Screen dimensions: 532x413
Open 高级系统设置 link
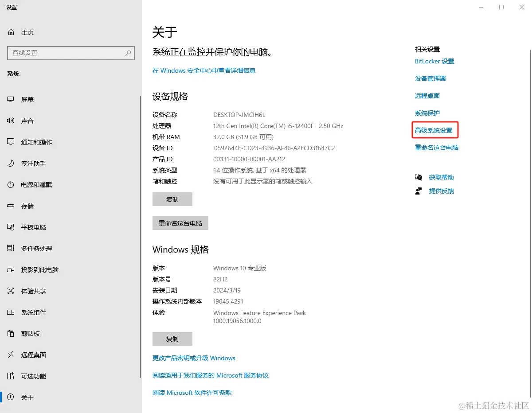[x=434, y=130]
